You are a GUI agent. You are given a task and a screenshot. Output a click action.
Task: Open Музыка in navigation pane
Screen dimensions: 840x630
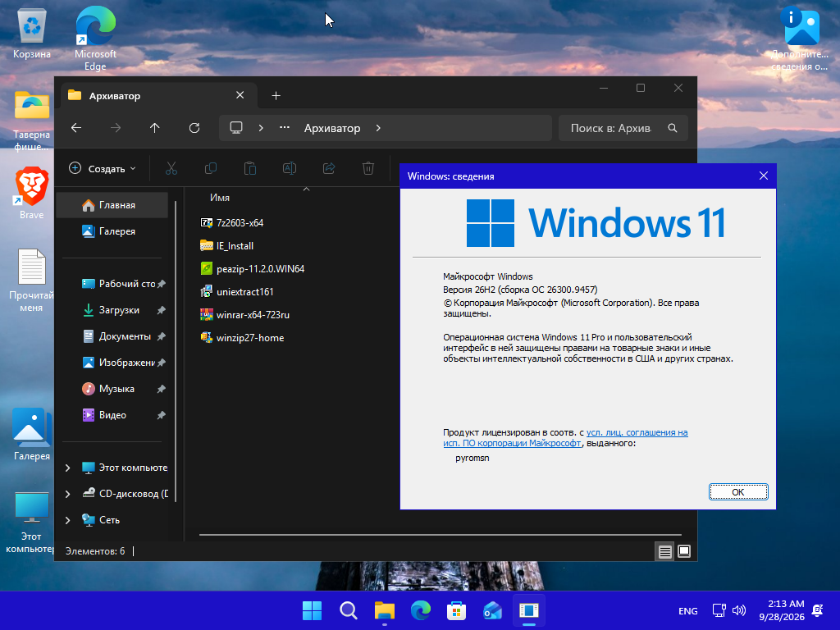(x=112, y=389)
